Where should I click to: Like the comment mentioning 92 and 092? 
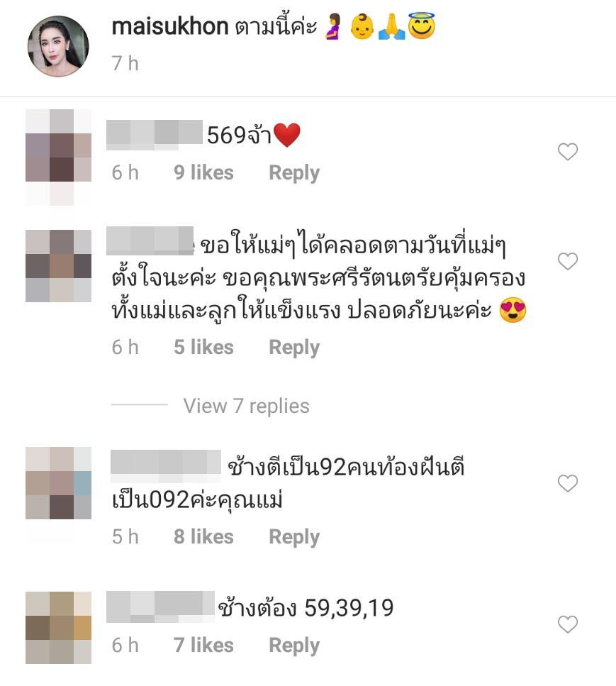[568, 483]
